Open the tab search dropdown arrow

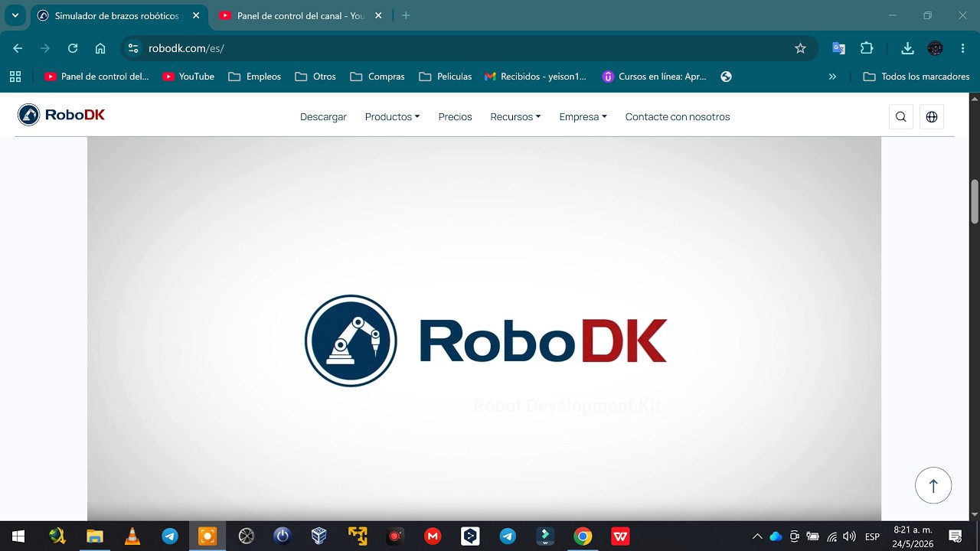[x=15, y=15]
